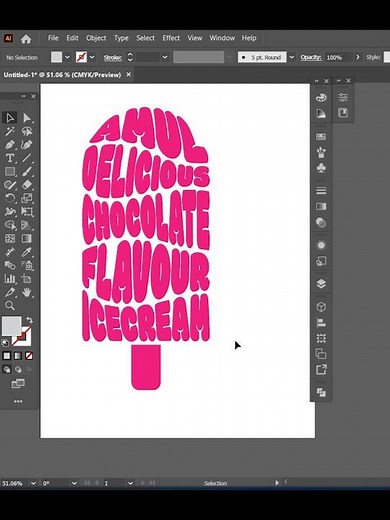Choose the Perspective Grid tool
The height and width of the screenshot is (520, 390).
coord(27,225)
